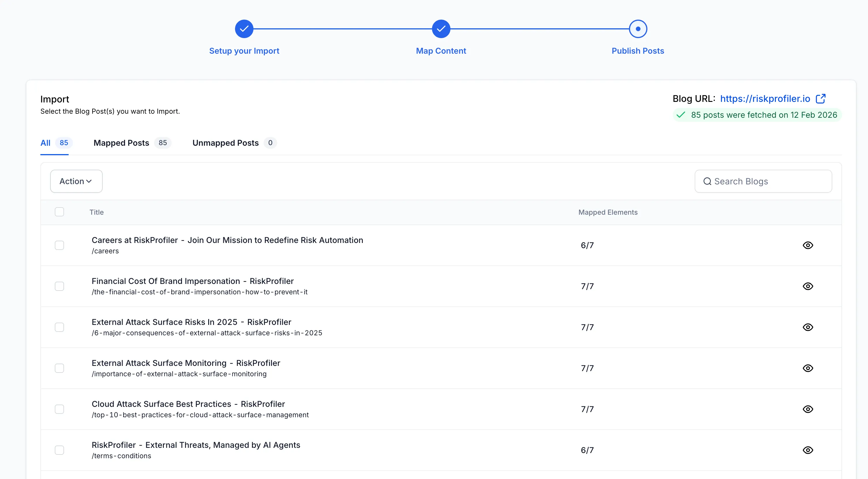
Task: Check the Cloud Attack Surface Best Practices row
Action: (x=59, y=409)
